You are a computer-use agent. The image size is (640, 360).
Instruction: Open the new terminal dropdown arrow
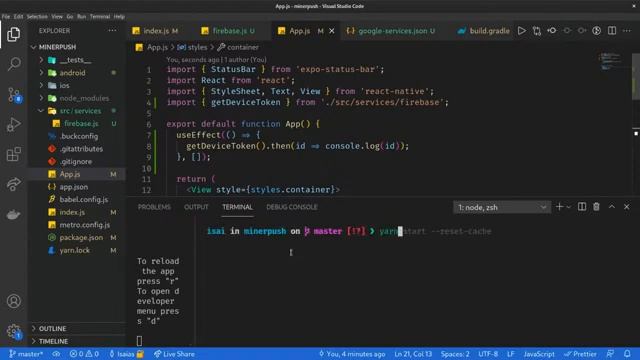click(x=569, y=207)
